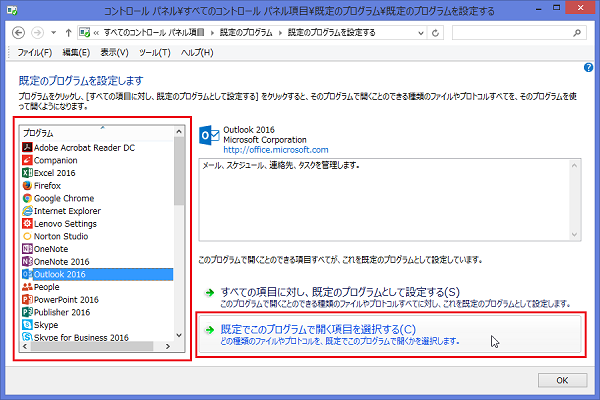Click the PowerPoint 2016 icon

click(27, 299)
